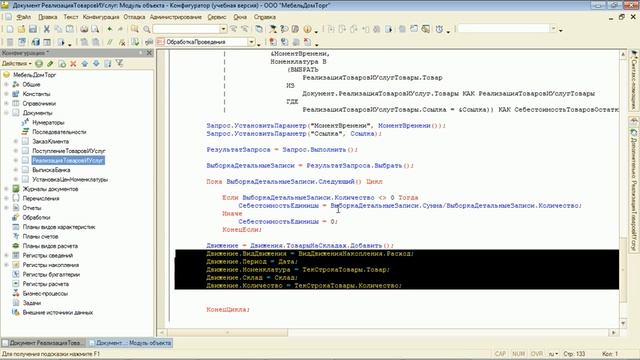Delete object with red X icon
The width and height of the screenshot is (640, 360).
click(x=73, y=63)
